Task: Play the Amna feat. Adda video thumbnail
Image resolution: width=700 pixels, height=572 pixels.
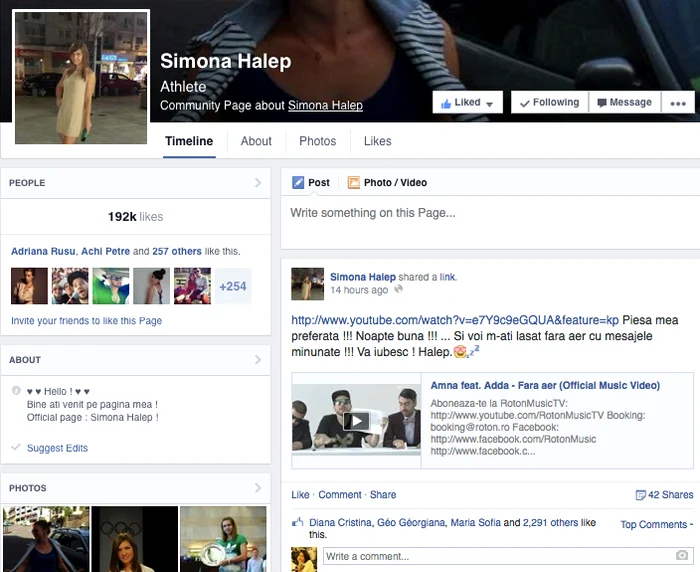Action: click(356, 420)
